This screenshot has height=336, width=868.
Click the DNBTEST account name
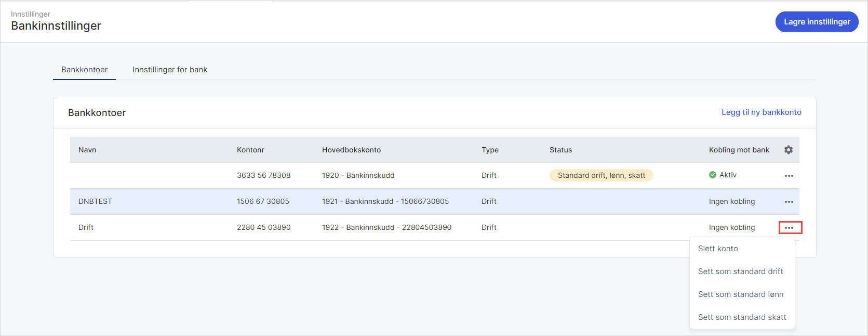[95, 202]
